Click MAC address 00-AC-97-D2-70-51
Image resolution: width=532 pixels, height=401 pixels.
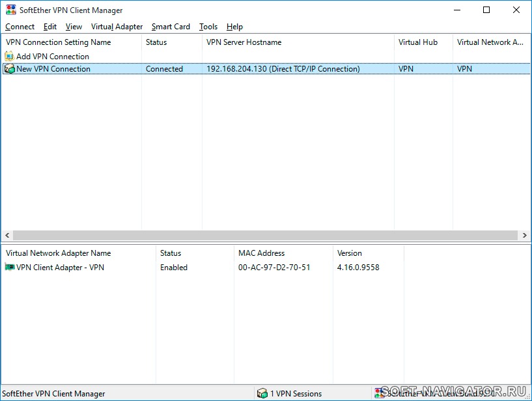(274, 268)
